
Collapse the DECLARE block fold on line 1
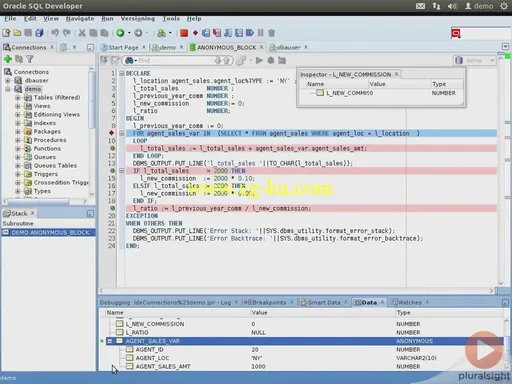click(x=122, y=73)
